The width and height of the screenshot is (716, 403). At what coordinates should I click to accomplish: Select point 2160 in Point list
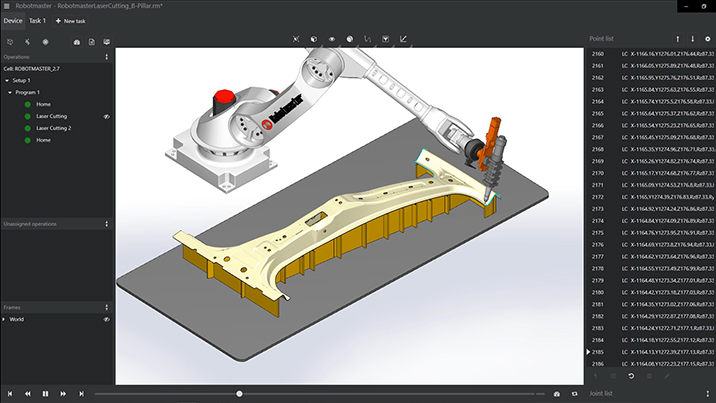coord(651,54)
